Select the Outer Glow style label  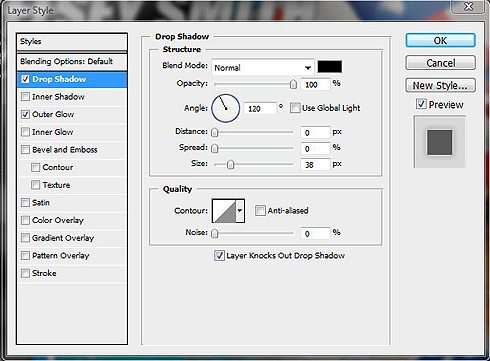[53, 114]
